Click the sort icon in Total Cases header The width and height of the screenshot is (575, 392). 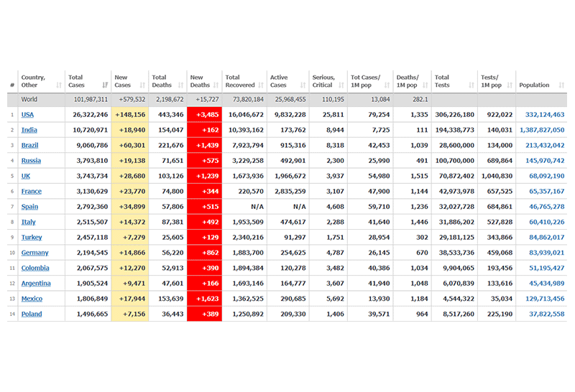pyautogui.click(x=106, y=85)
